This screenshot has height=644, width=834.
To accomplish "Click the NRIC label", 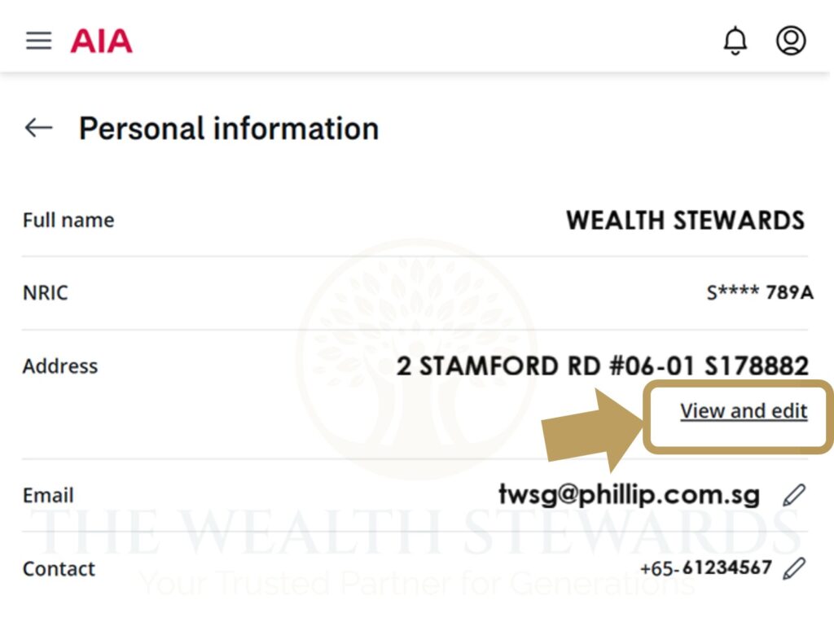I will [45, 292].
